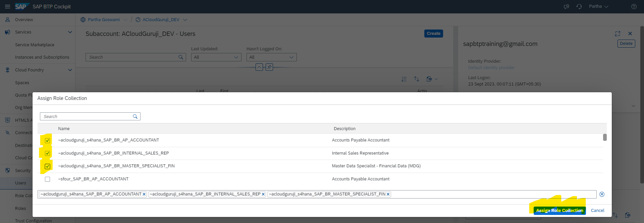Open the feedback notifications icon in header
This screenshot has width=644, height=223.
pos(567,6)
